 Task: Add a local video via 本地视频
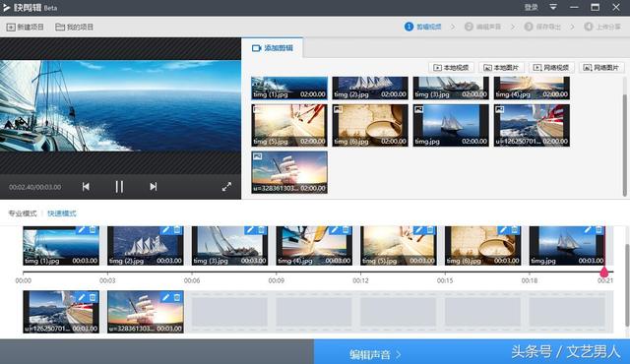tap(451, 68)
